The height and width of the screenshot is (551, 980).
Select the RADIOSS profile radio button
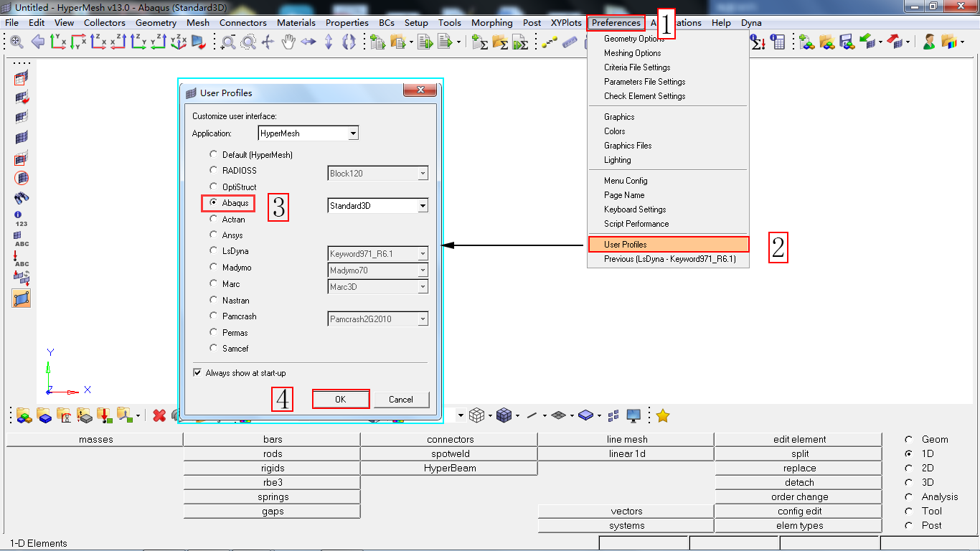(x=213, y=170)
